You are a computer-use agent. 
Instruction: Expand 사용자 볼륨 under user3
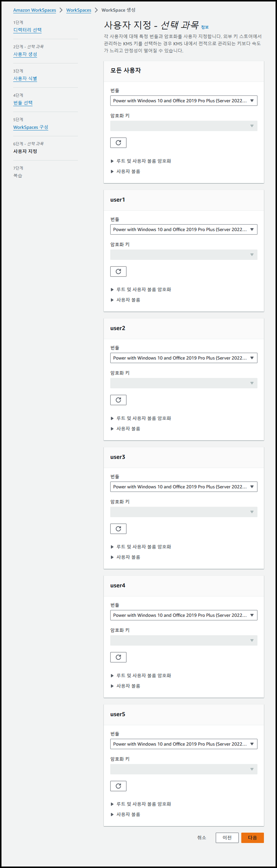point(126,557)
